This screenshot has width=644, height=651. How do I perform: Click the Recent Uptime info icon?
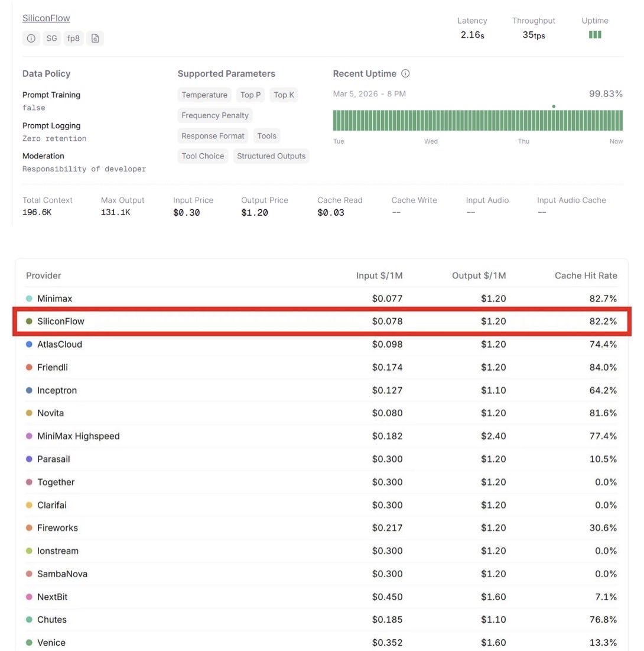coord(405,73)
